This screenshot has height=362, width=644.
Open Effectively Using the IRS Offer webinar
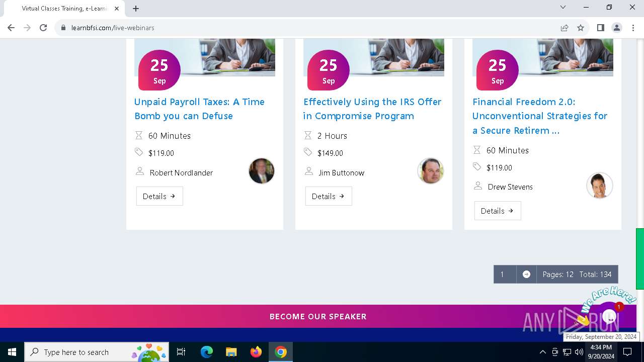point(372,109)
